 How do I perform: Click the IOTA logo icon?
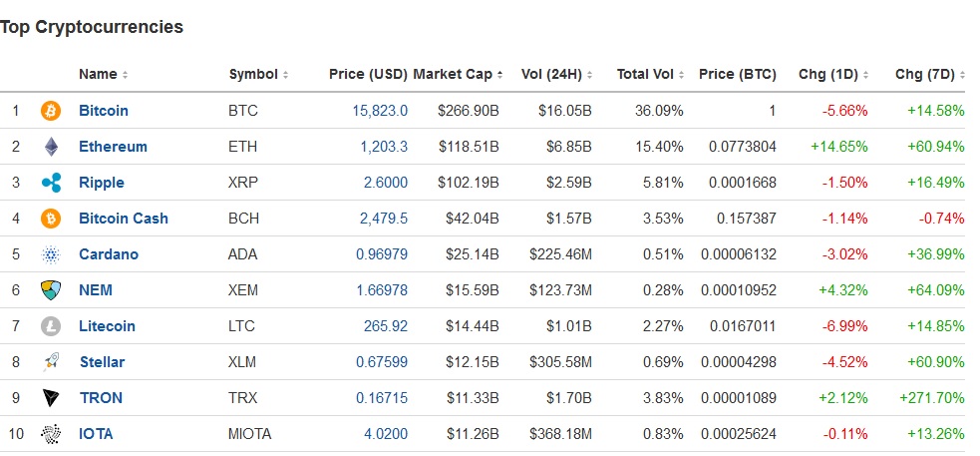(x=51, y=434)
